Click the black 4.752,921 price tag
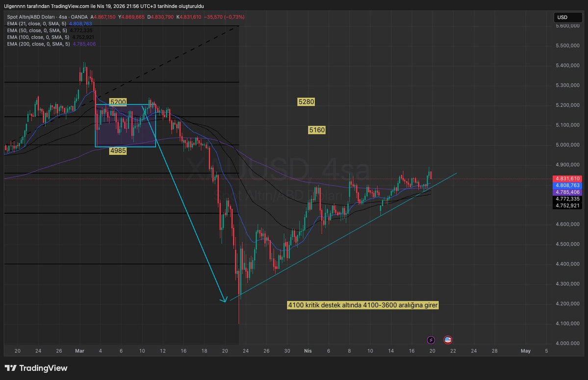The image size is (588, 380). [x=567, y=206]
